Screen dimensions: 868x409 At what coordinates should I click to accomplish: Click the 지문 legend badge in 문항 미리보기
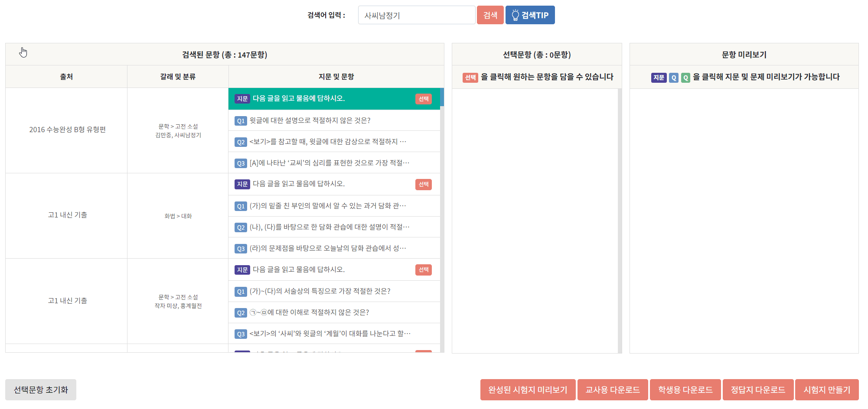tap(659, 78)
